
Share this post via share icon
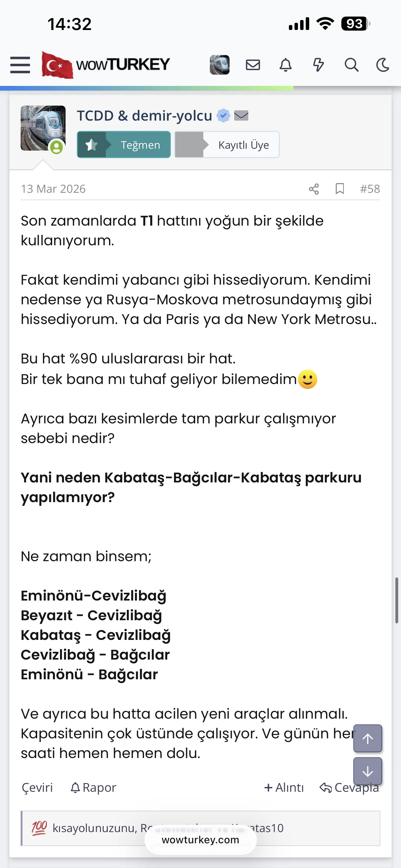point(314,189)
